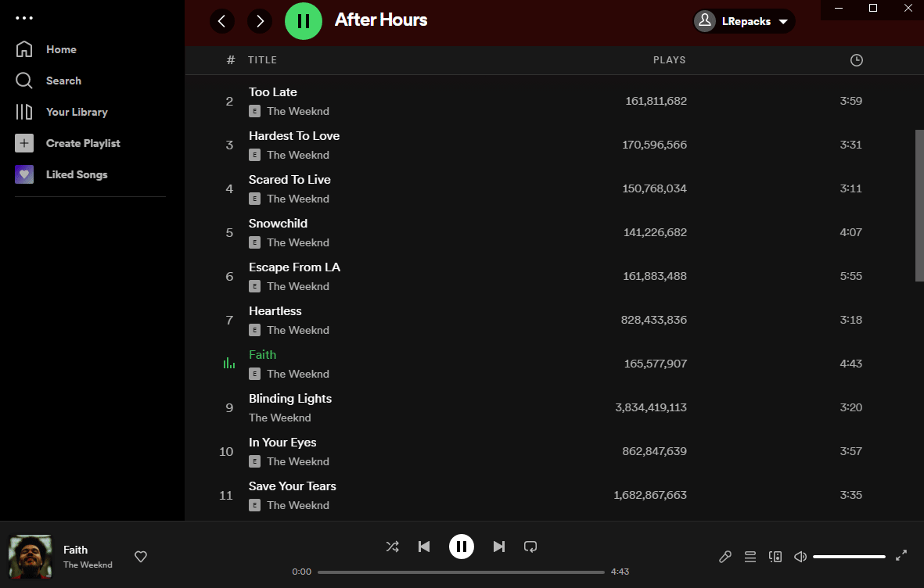Open The Weeknd in the now playing bar
Image resolution: width=924 pixels, height=588 pixels.
pyautogui.click(x=88, y=565)
